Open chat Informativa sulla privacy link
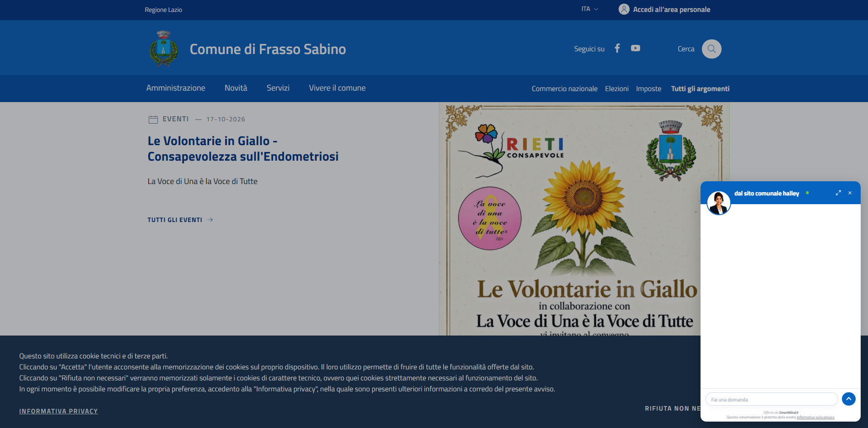868x428 pixels. tap(815, 417)
